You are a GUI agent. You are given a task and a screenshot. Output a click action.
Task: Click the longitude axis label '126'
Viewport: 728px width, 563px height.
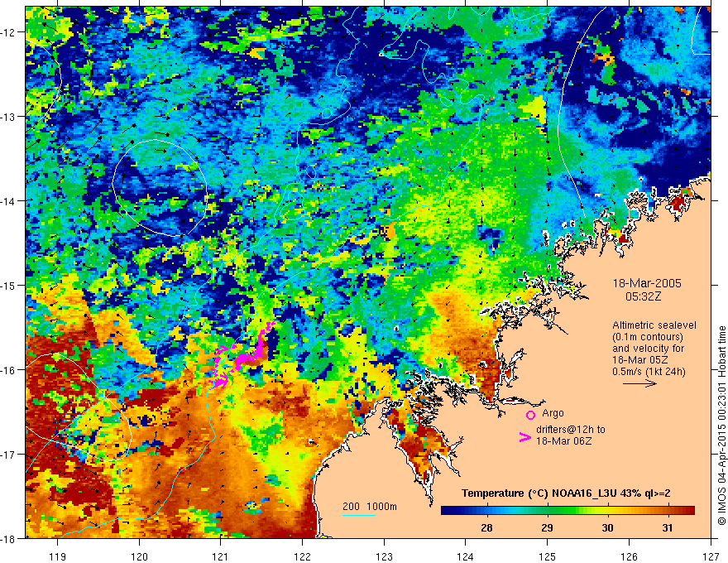point(629,556)
